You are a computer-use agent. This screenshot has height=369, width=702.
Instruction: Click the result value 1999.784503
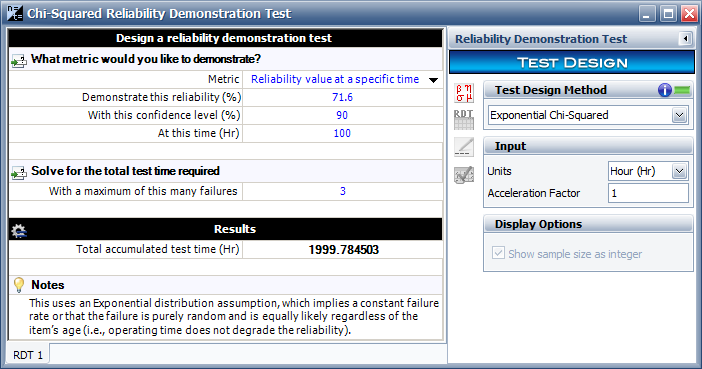pos(343,249)
